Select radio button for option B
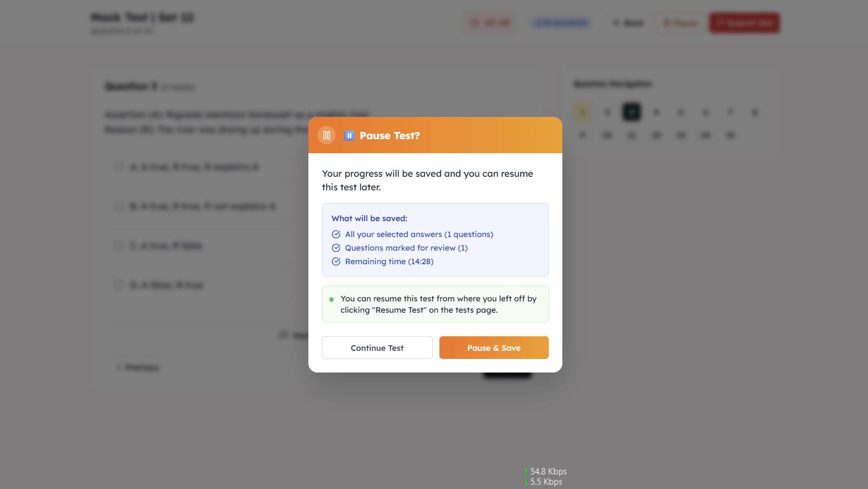Viewport: 868px width, 489px height. coord(119,206)
